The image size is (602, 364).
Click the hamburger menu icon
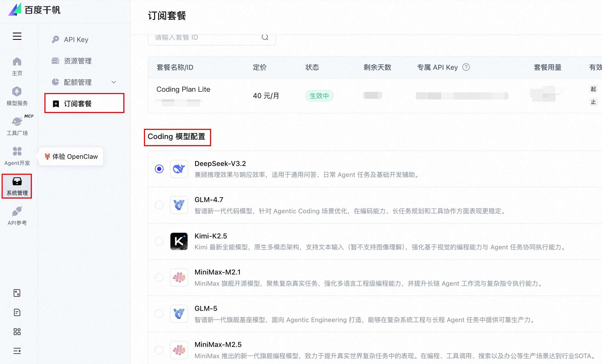click(x=17, y=36)
